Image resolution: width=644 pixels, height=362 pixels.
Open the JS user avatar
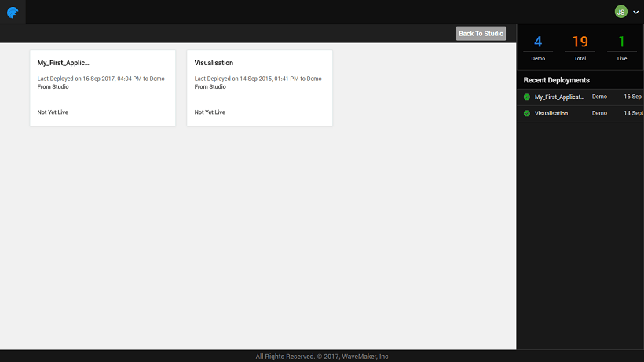pyautogui.click(x=620, y=12)
